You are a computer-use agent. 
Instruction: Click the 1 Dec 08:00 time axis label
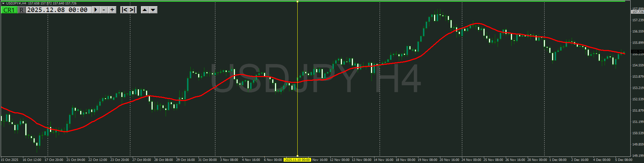[x=558, y=160]
